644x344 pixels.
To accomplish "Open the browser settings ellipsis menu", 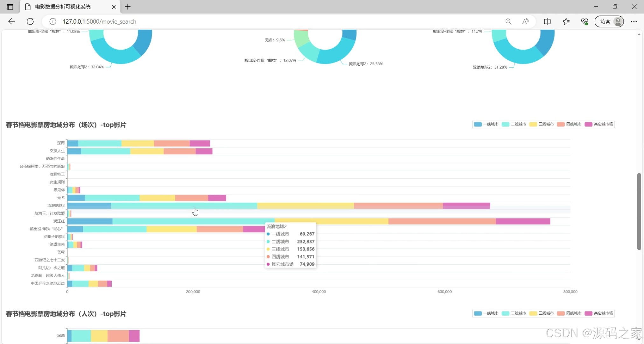I will click(x=634, y=21).
